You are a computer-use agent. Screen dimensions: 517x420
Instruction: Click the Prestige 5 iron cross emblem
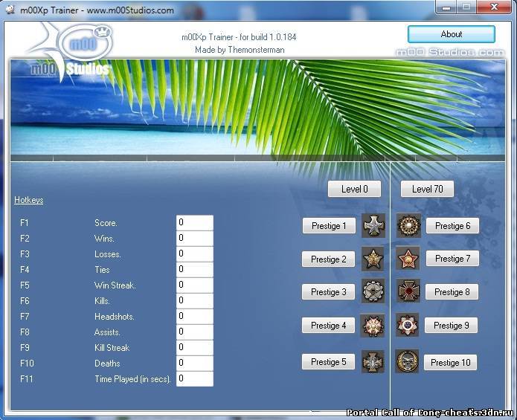[x=373, y=362]
